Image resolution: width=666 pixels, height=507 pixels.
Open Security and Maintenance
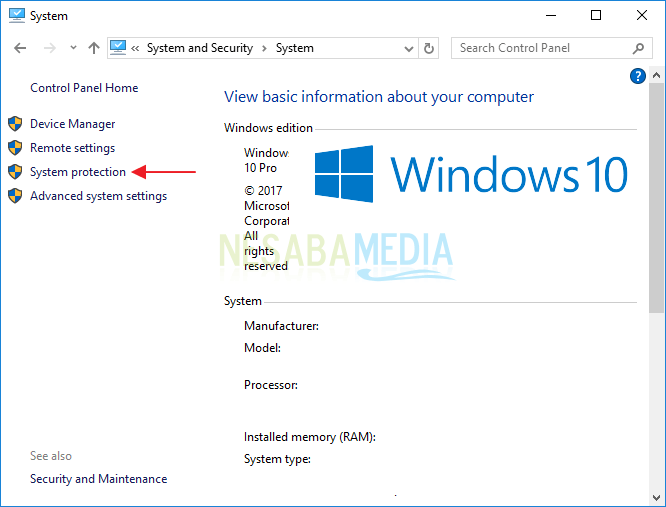tap(99, 479)
